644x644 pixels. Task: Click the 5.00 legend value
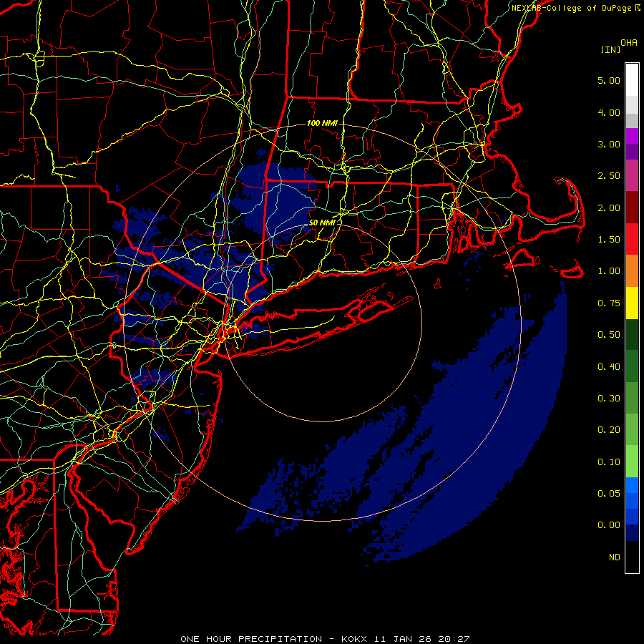click(609, 80)
